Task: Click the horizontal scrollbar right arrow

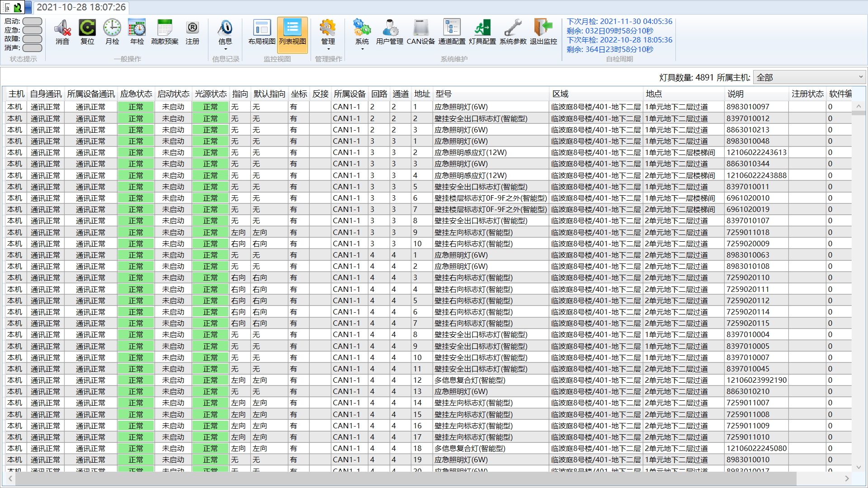Action: [847, 478]
